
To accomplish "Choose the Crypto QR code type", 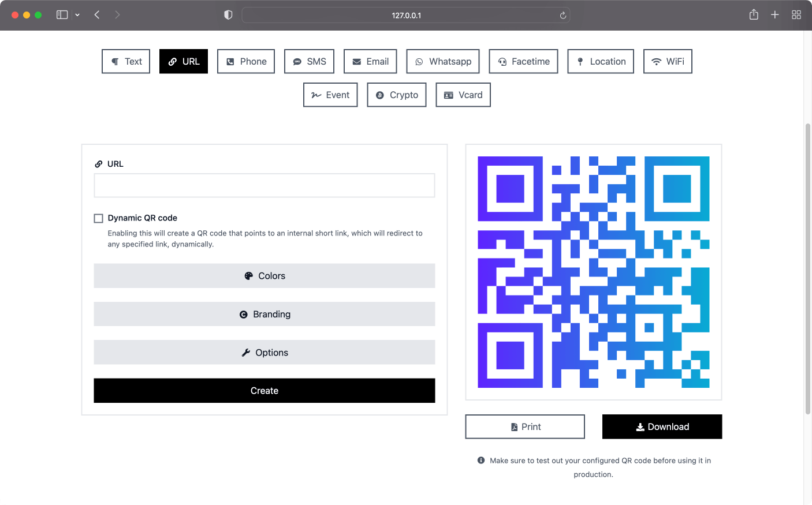I will [x=397, y=95].
